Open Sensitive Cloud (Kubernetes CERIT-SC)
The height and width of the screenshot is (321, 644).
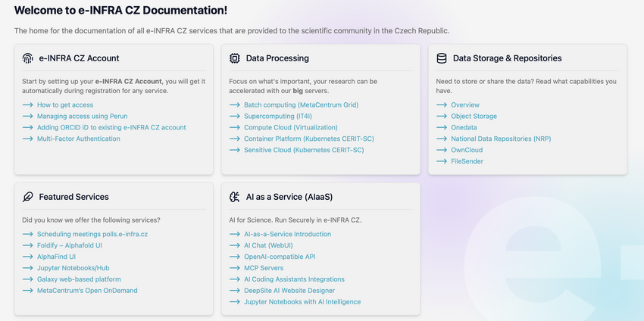click(x=304, y=150)
